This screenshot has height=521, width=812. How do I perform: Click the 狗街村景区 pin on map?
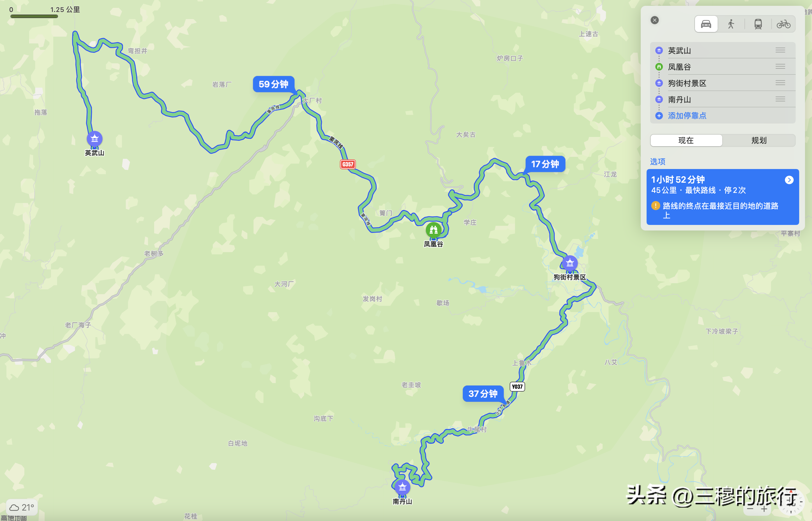pyautogui.click(x=570, y=263)
